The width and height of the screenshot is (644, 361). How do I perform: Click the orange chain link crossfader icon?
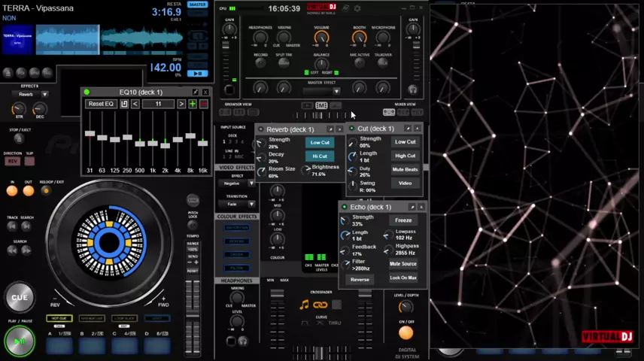pyautogui.click(x=320, y=305)
